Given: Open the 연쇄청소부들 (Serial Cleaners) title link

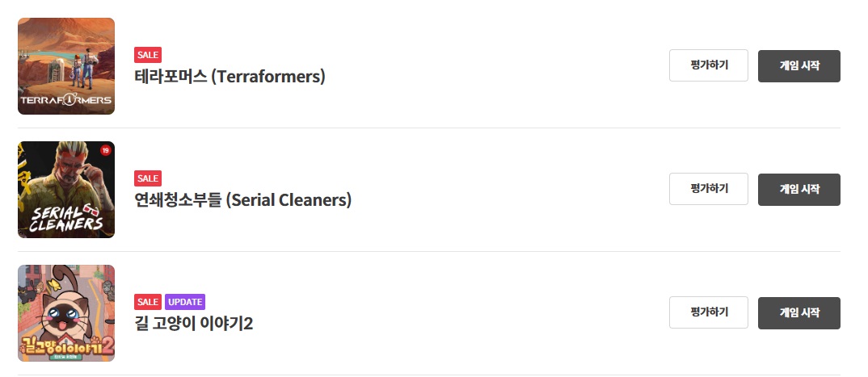Looking at the screenshot, I should pos(242,200).
